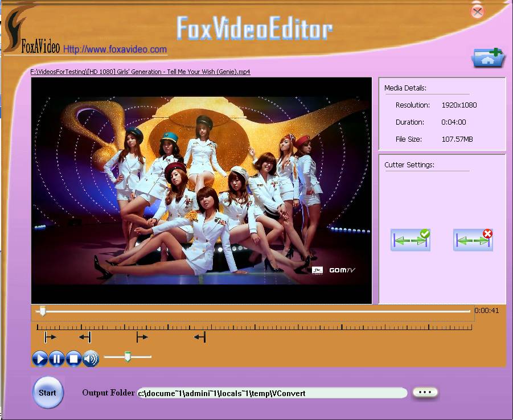Click the FoxVideoEditor title text
The height and width of the screenshot is (420, 513).
click(x=255, y=28)
